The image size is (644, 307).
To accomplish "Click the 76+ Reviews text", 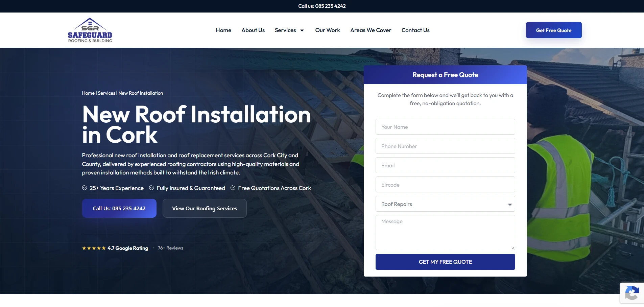I will pos(170,248).
